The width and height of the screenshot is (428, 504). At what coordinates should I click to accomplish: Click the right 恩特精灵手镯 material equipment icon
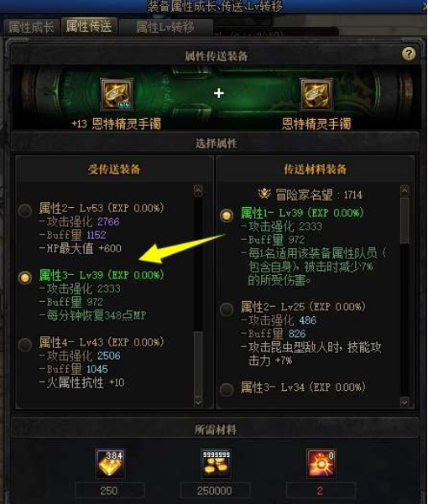point(316,95)
